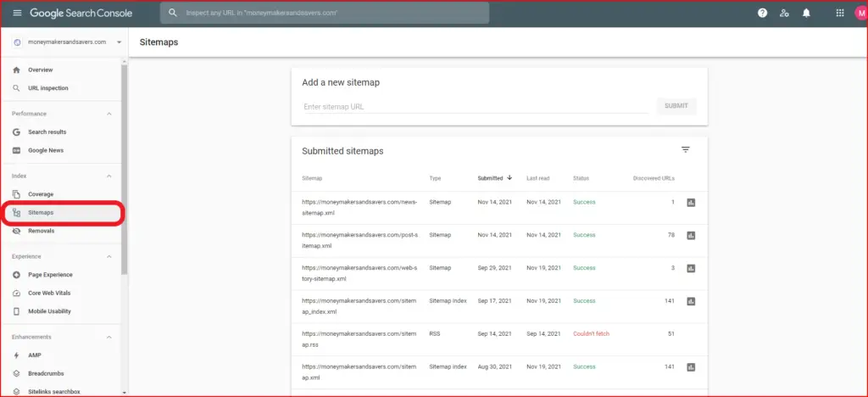Collapse the Performance section
The image size is (868, 397).
[109, 114]
